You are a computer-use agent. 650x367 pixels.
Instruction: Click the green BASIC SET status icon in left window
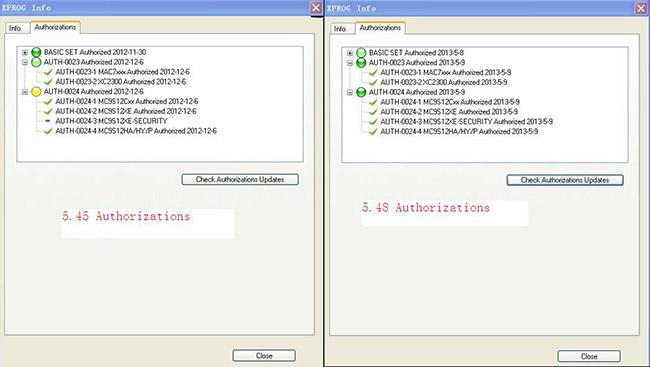tap(36, 52)
